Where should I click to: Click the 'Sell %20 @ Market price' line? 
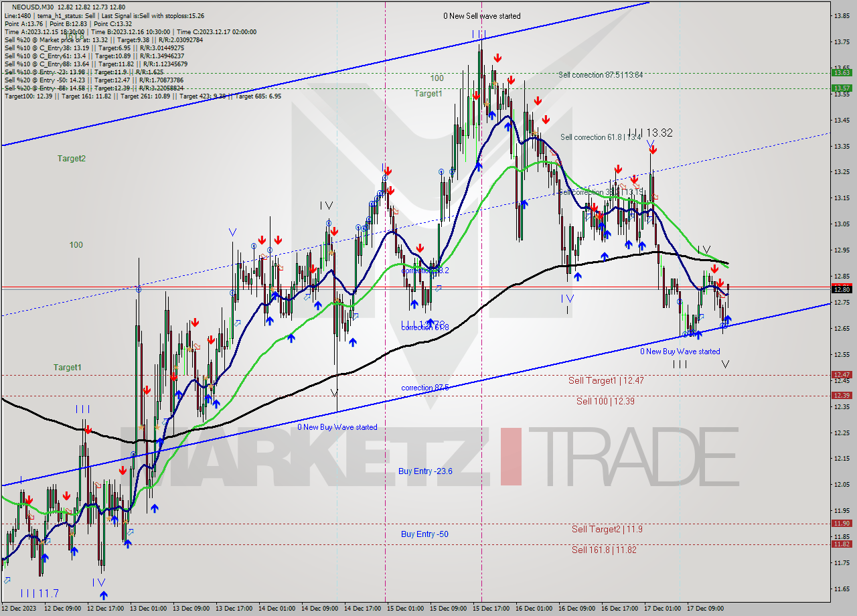click(104, 40)
